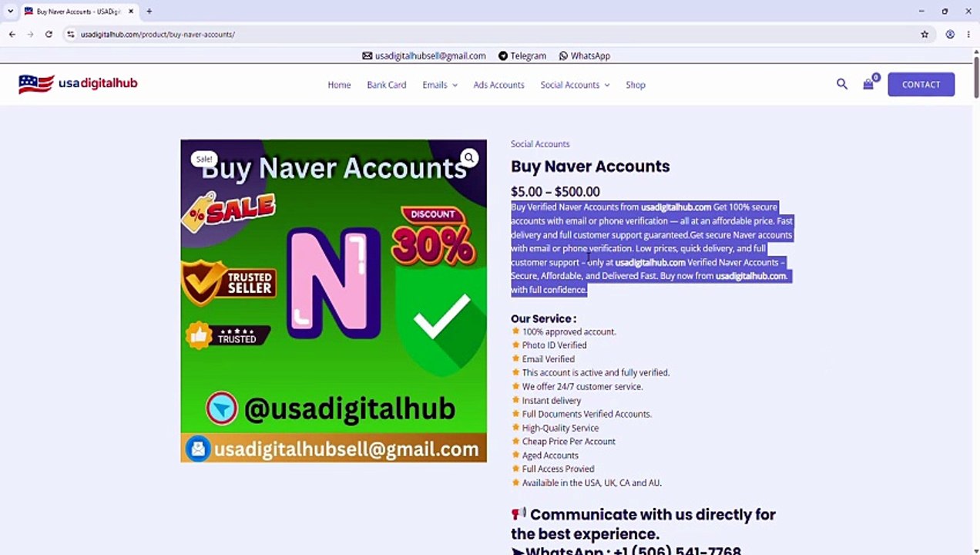Open the tab search dropdown arrow
Screen dimensions: 980x555
[x=10, y=12]
